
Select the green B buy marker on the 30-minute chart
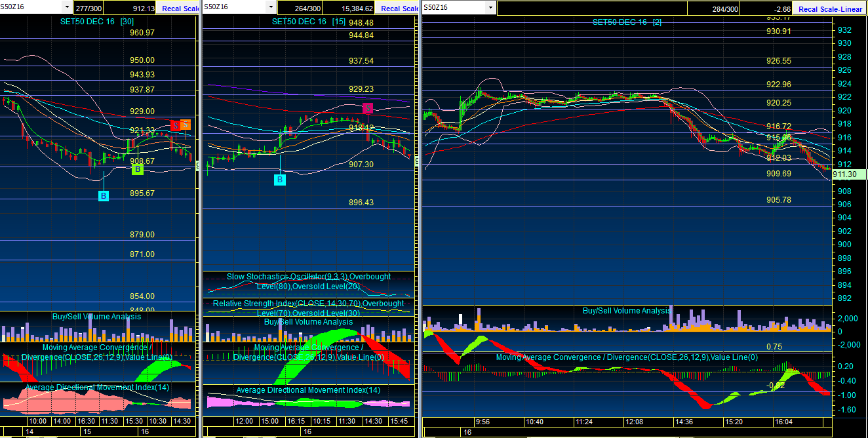138,170
